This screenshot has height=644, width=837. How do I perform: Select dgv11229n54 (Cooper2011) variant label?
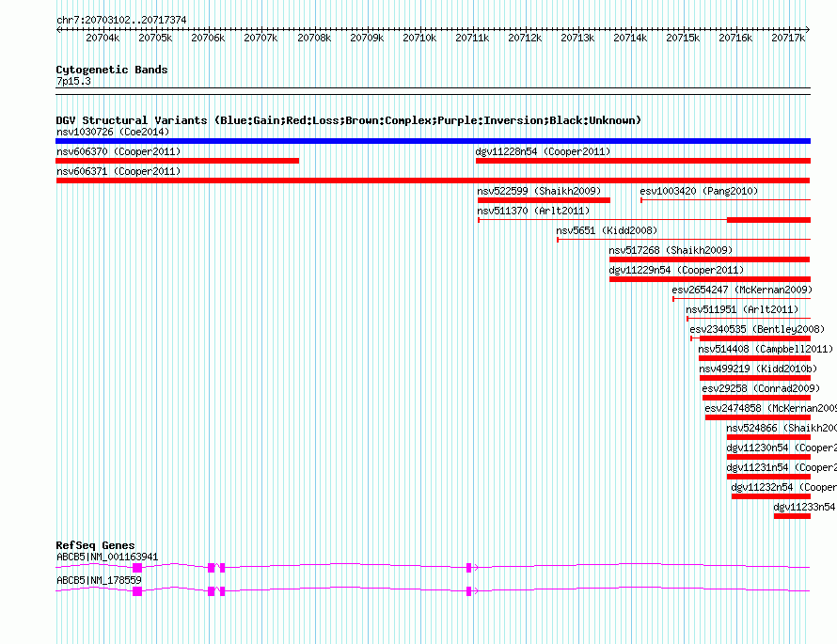(x=676, y=270)
